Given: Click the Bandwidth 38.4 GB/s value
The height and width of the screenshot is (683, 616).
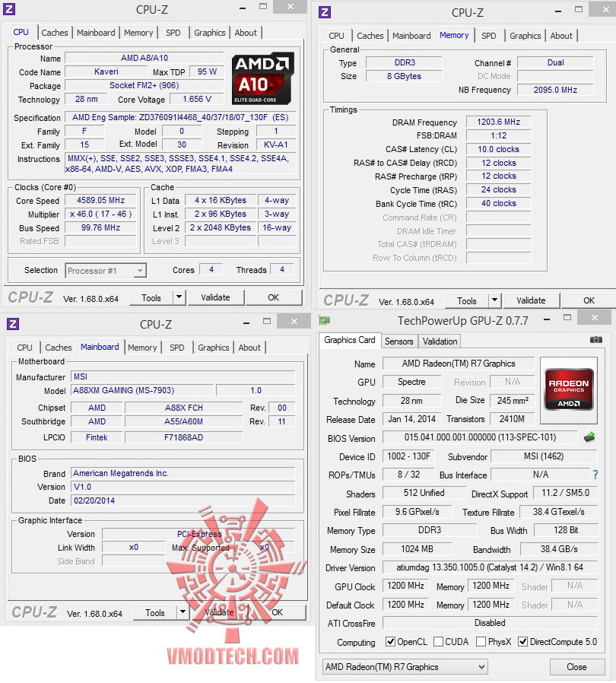Looking at the screenshot, I should tap(559, 549).
